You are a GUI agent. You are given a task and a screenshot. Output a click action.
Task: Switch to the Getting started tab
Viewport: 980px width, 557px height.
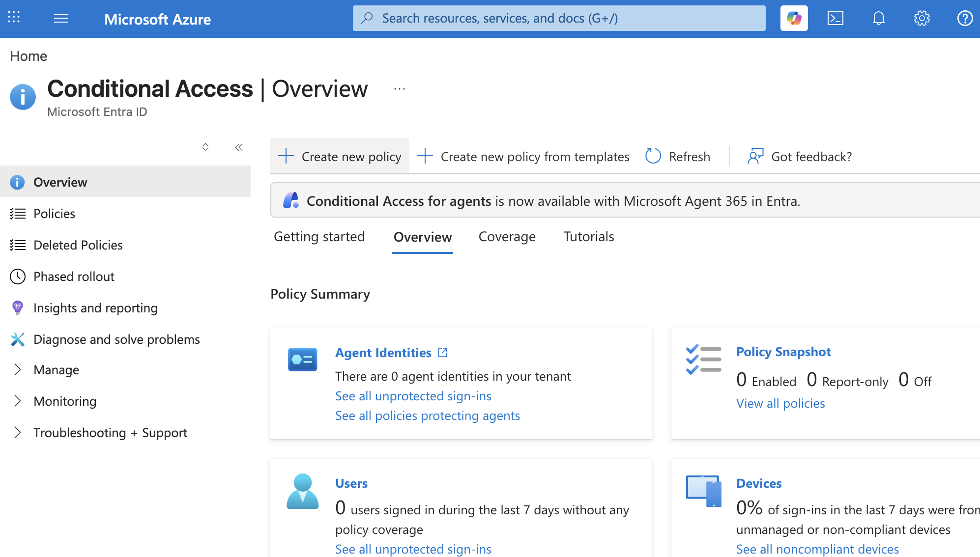pos(319,237)
